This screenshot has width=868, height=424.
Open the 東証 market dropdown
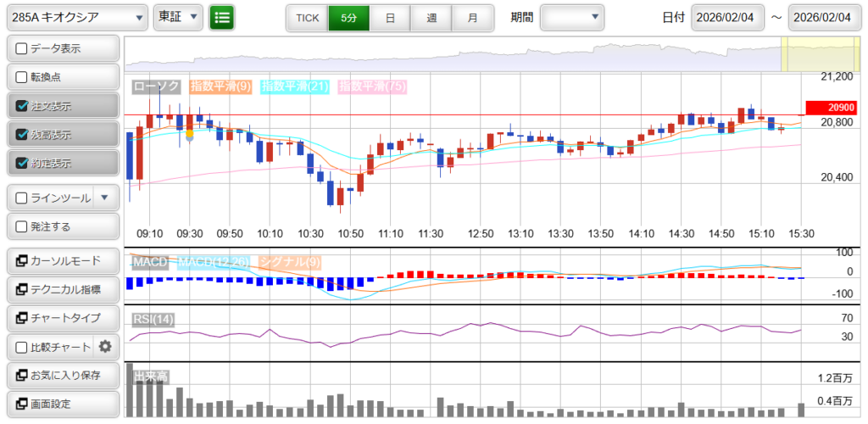coord(179,17)
